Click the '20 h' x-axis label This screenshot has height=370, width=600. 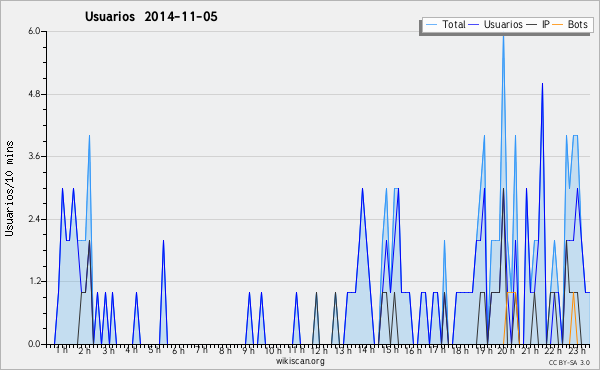(x=506, y=350)
